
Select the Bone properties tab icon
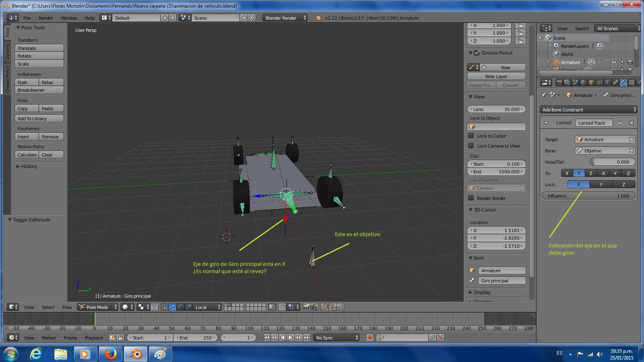(x=615, y=82)
